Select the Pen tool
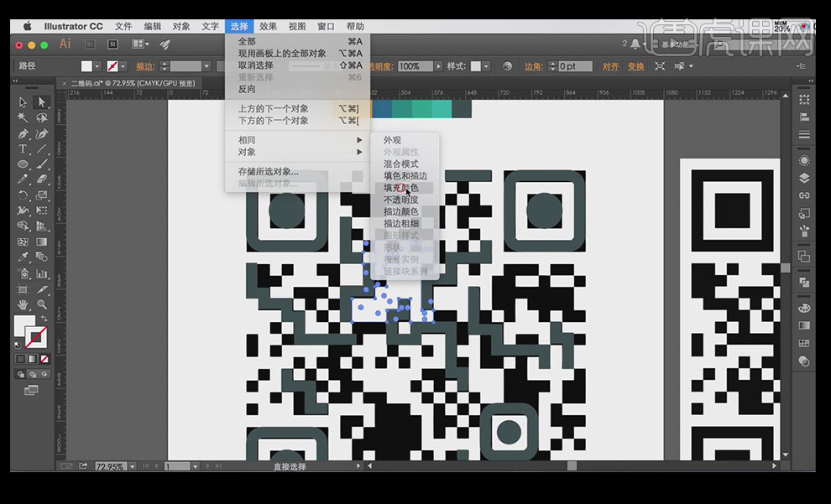This screenshot has width=831, height=504. [23, 133]
